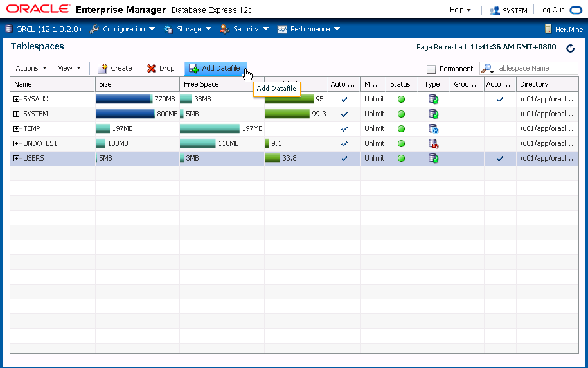Screen dimensions: 588x368
Task: Click the TEMP free space bar 197MB
Action: tap(209, 128)
